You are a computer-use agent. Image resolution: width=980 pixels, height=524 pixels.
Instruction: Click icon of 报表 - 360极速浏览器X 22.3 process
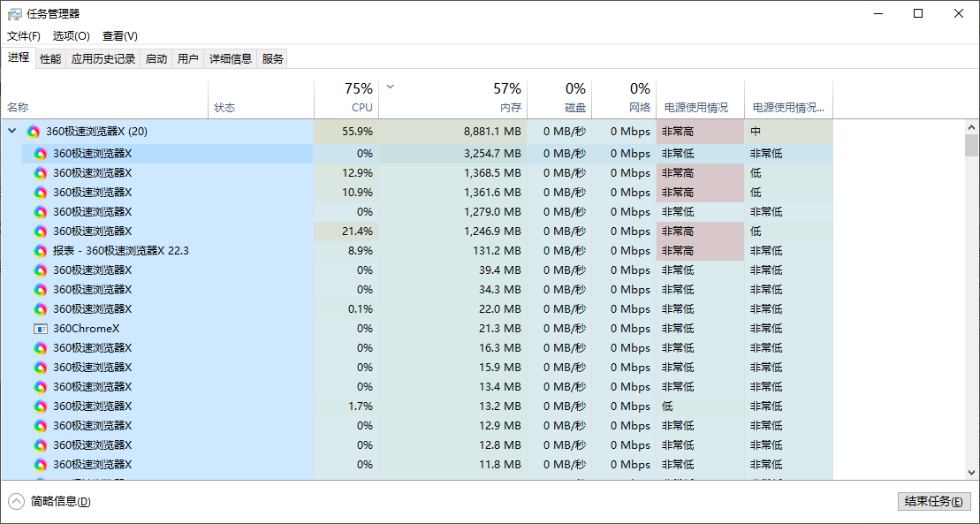tap(40, 251)
